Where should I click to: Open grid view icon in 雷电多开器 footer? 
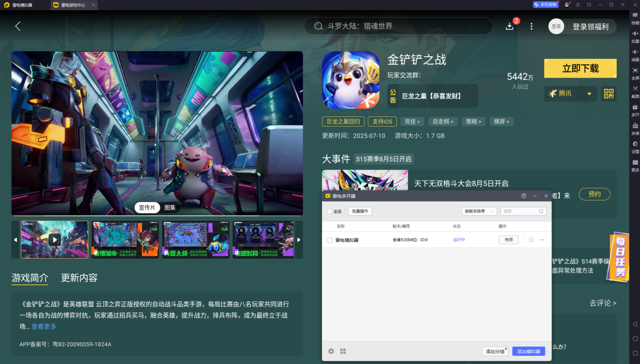click(343, 351)
